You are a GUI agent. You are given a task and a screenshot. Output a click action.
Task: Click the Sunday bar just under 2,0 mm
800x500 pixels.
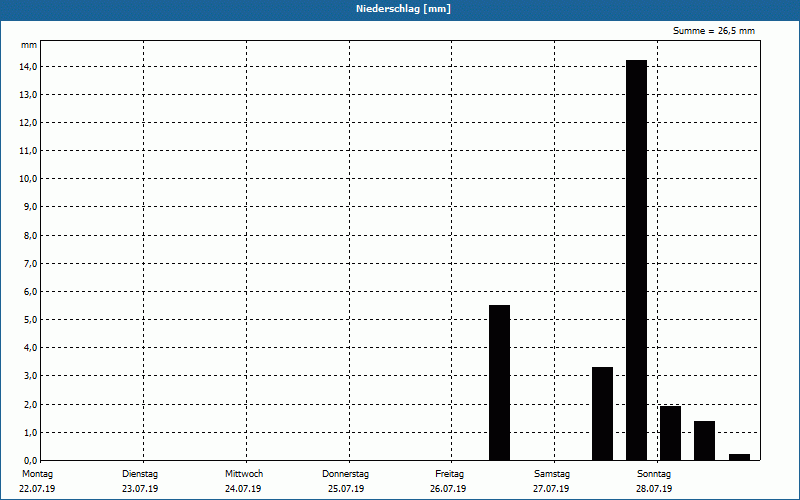[670, 433]
